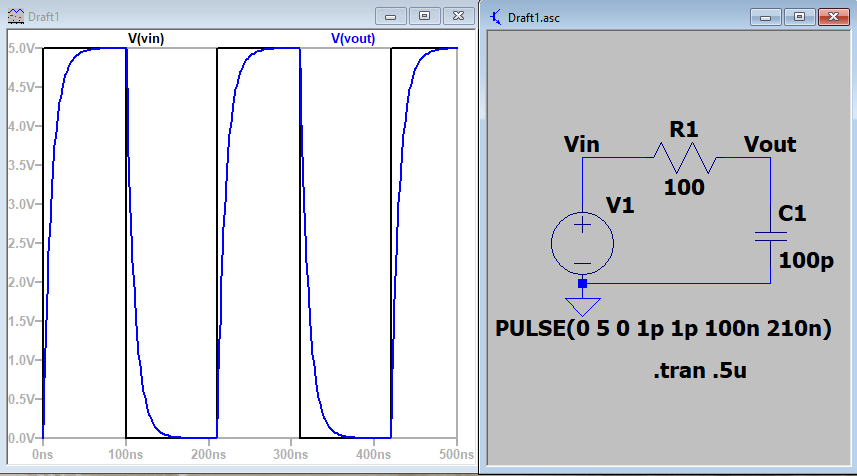Click the ground symbol in schematic
The height and width of the screenshot is (476, 857).
click(x=582, y=304)
